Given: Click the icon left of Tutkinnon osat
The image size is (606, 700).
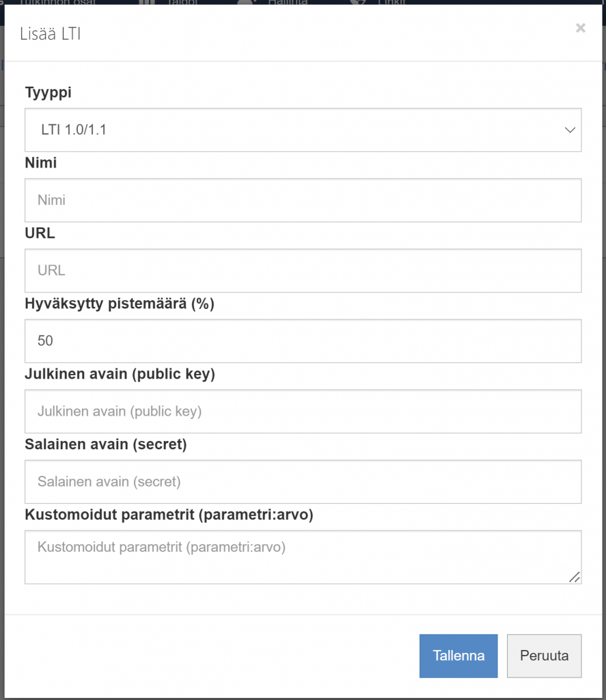Looking at the screenshot, I should [3, 3].
